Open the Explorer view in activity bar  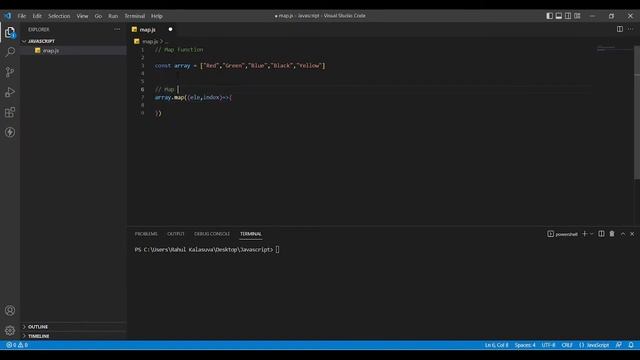coord(10,32)
